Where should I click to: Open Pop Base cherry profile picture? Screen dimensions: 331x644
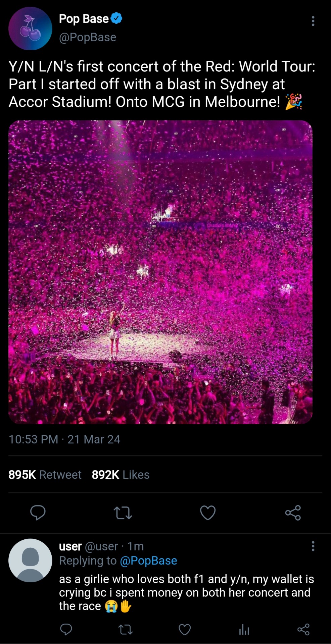tap(30, 29)
